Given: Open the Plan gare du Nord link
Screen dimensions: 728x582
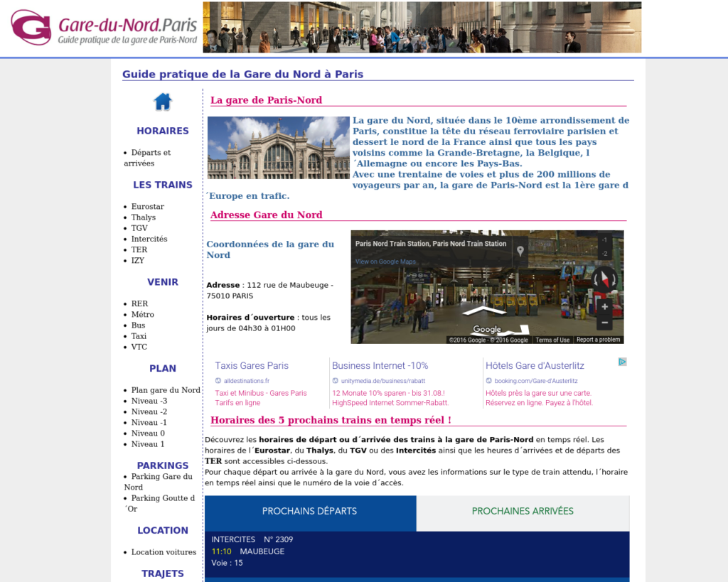Looking at the screenshot, I should [166, 390].
